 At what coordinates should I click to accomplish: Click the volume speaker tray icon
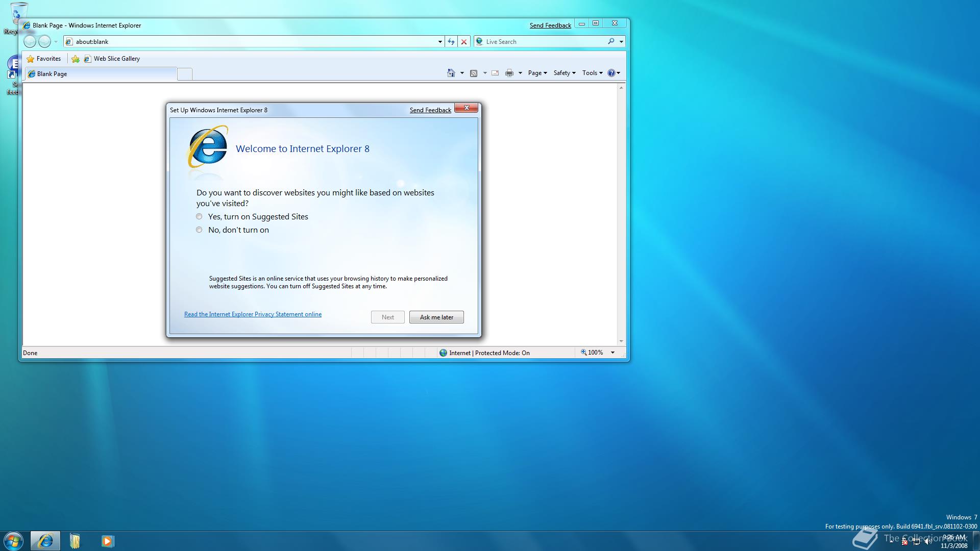tap(928, 542)
